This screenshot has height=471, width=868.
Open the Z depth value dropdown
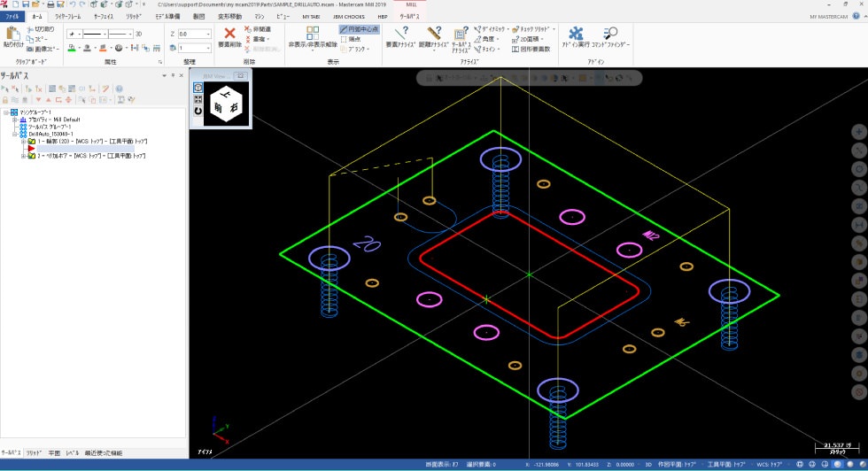pos(208,34)
